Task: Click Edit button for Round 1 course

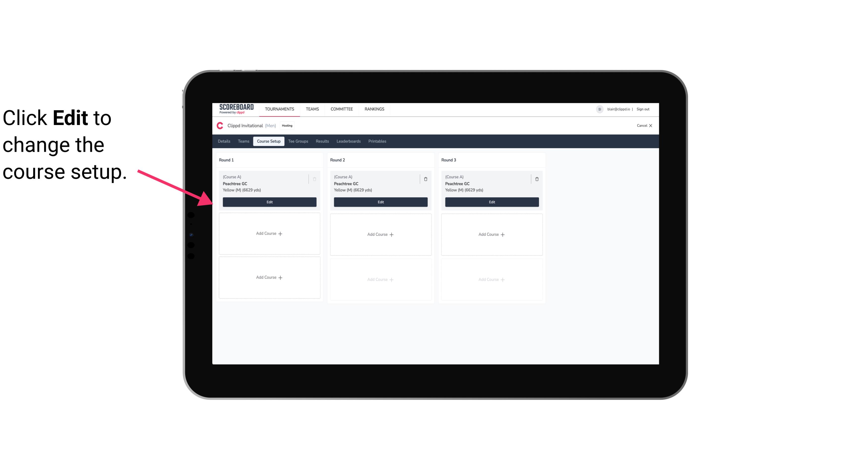Action: [x=269, y=201]
